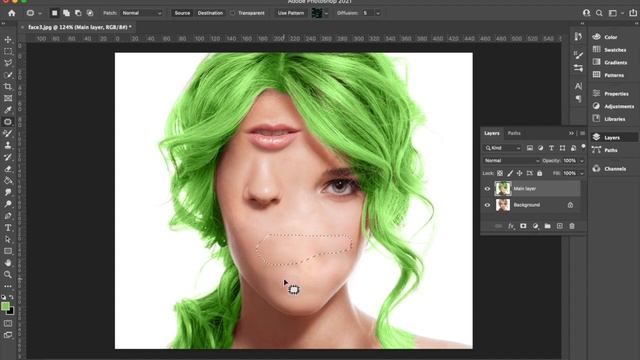Select the Frame tool
Viewport: 640px width, 360px height.
(x=8, y=98)
